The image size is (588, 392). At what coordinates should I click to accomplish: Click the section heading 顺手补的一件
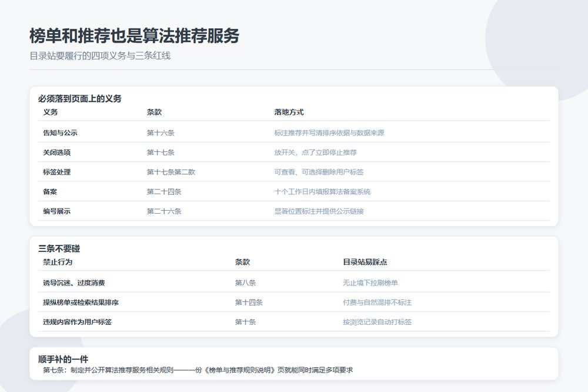coord(64,359)
